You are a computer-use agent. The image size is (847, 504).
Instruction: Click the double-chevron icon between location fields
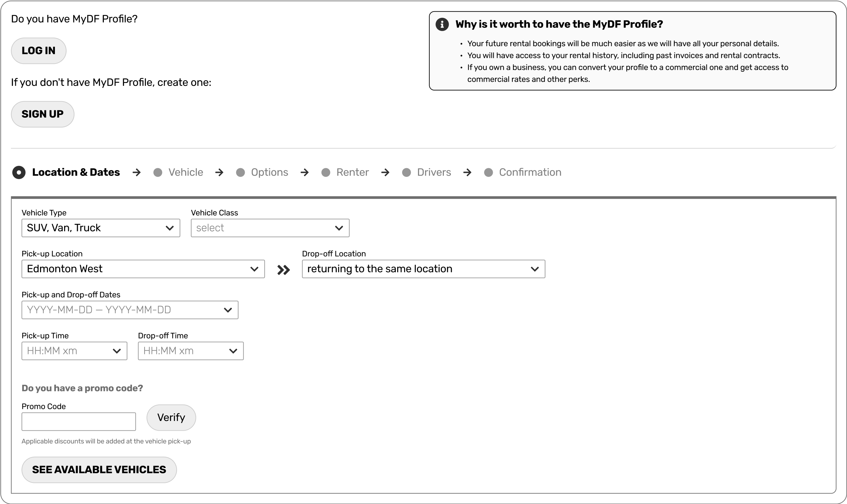[x=283, y=269]
